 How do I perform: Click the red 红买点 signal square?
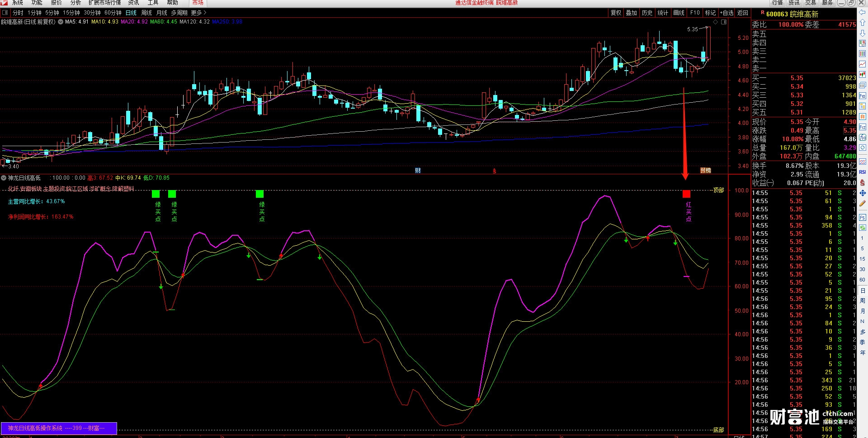coord(686,194)
